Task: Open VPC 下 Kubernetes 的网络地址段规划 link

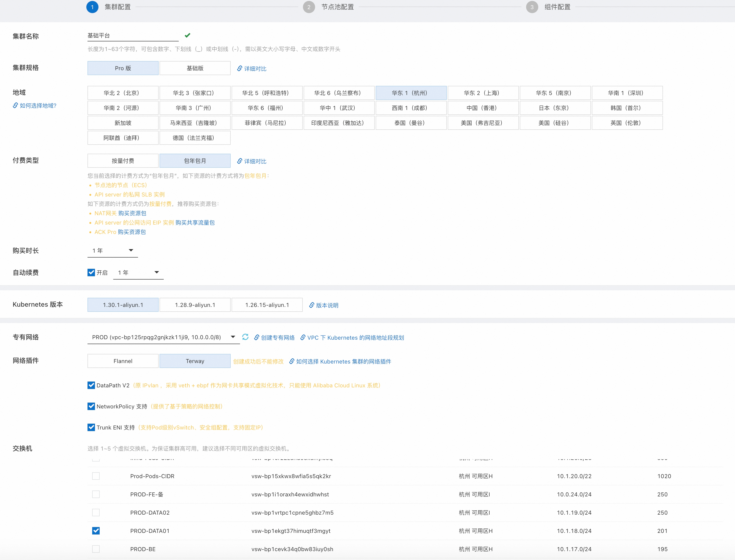Action: point(352,338)
